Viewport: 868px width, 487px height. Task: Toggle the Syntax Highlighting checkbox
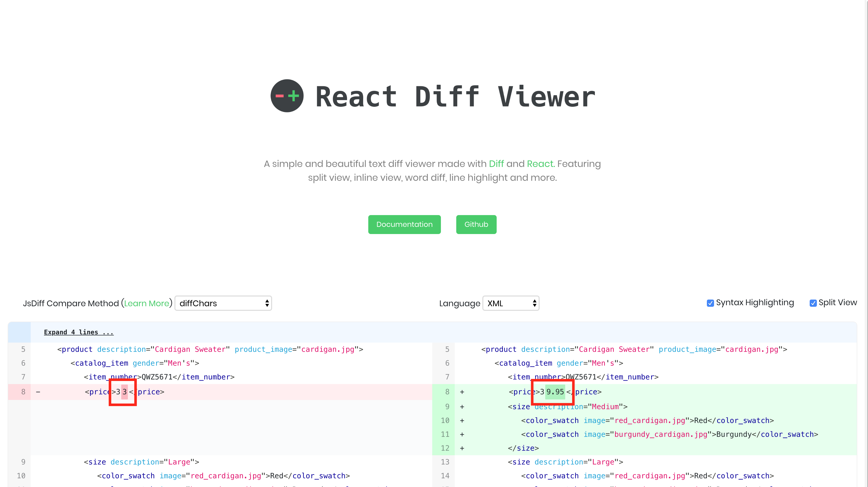click(x=710, y=303)
